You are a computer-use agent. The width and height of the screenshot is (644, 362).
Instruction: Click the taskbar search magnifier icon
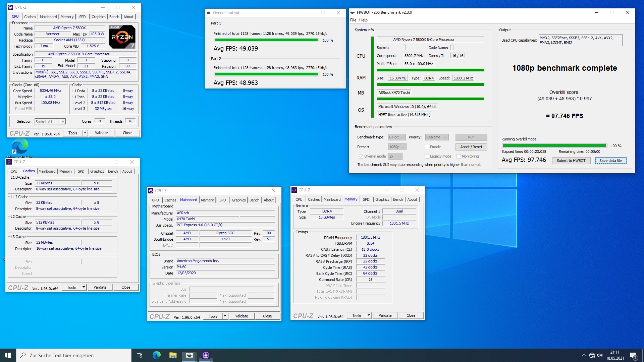pyautogui.click(x=23, y=355)
